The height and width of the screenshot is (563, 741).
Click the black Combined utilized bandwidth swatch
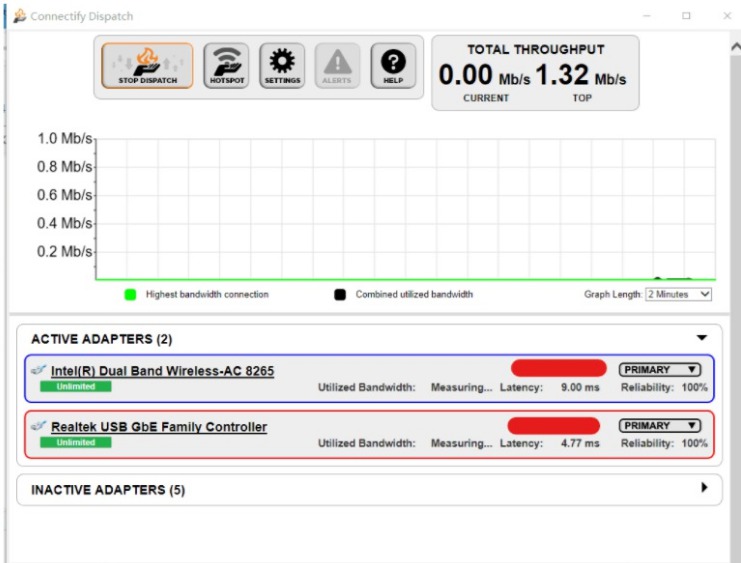340,294
